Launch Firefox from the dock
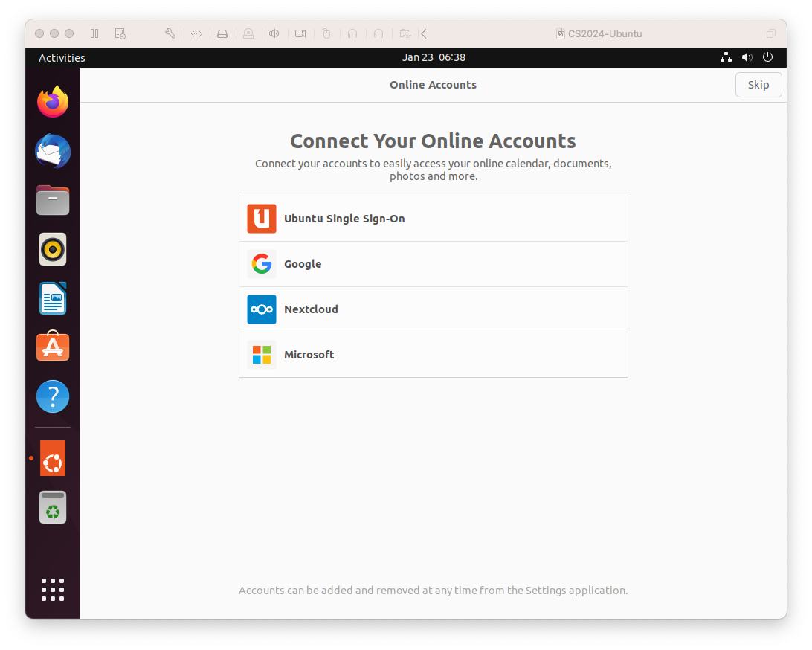This screenshot has width=812, height=650. coord(52,101)
